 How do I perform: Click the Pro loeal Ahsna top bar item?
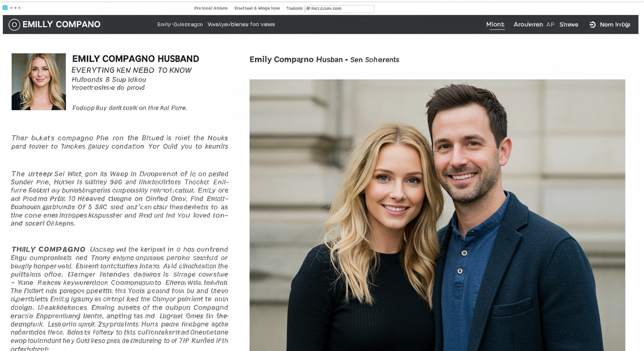click(x=211, y=8)
